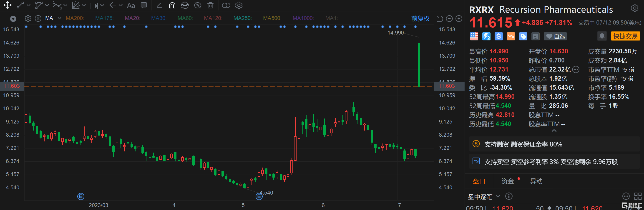The height and width of the screenshot is (210, 644).
Task: Open the grey notes icon
Action: point(535,37)
